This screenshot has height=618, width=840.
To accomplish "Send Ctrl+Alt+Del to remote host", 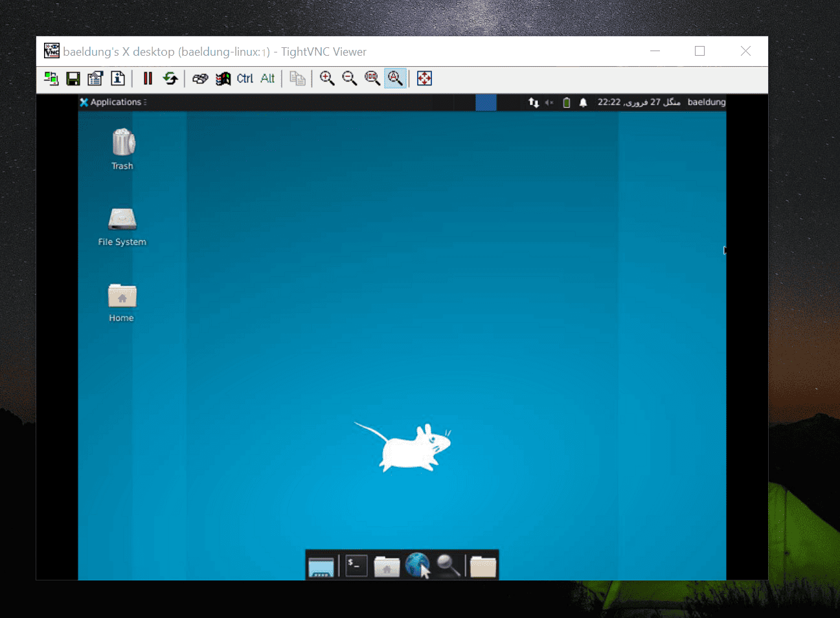I will point(200,78).
